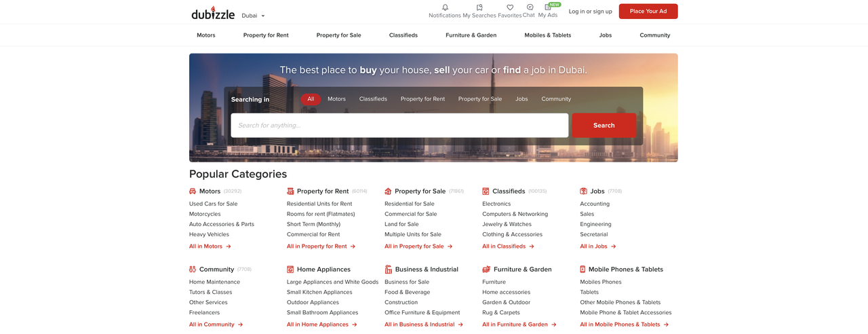
Task: Click the arrow beside All in Classifieds
Action: [532, 246]
